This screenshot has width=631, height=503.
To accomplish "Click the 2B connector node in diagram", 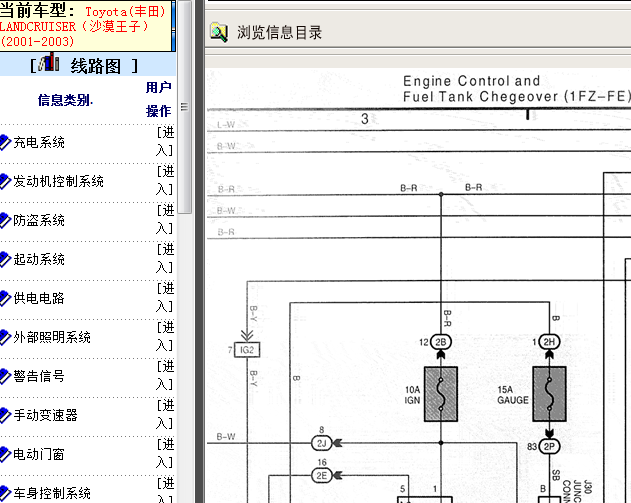I will click(441, 342).
